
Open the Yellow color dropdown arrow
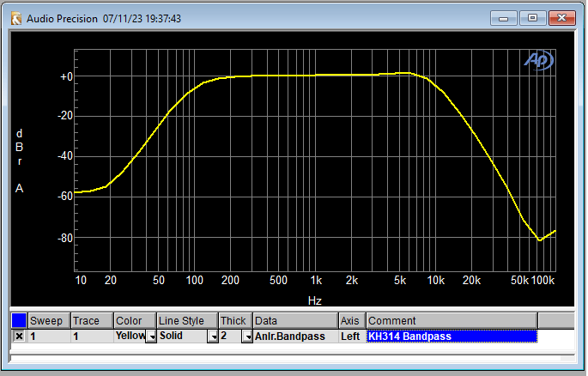coord(151,337)
